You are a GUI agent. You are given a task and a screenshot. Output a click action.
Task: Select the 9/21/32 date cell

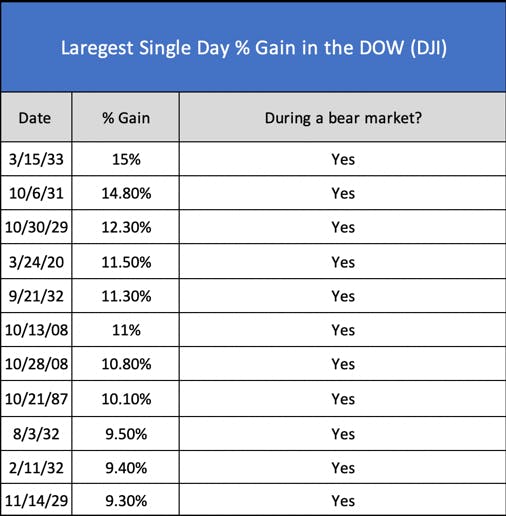point(36,296)
